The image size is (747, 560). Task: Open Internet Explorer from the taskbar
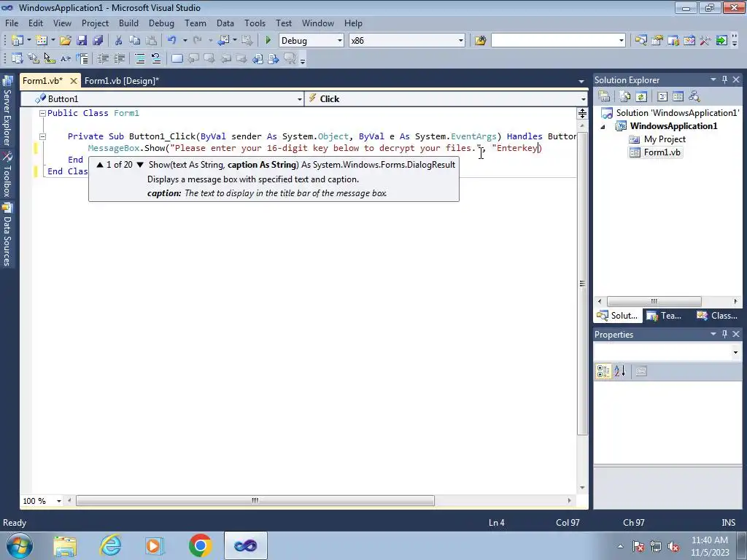(111, 545)
